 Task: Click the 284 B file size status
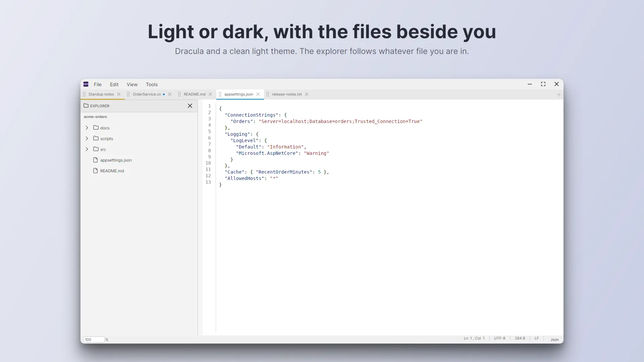coord(520,338)
